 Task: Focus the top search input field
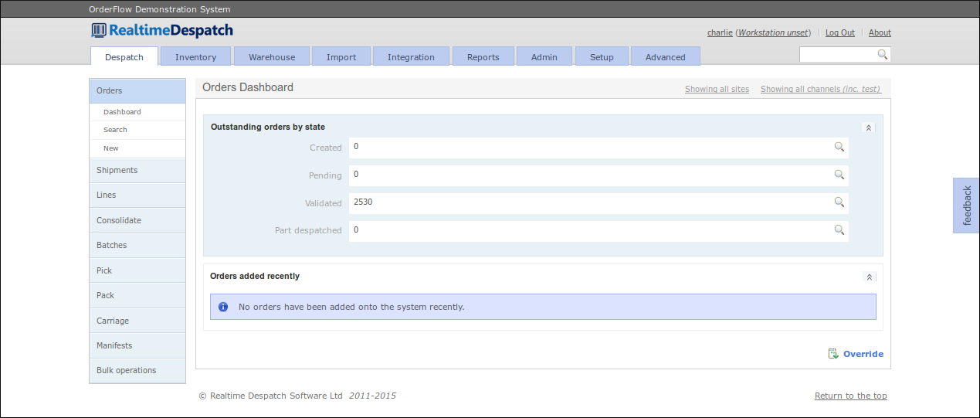838,54
